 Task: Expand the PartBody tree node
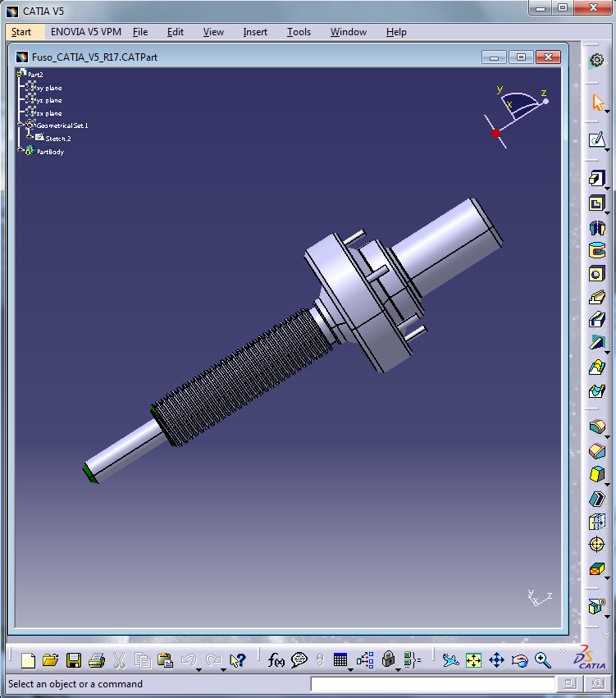click(x=21, y=151)
